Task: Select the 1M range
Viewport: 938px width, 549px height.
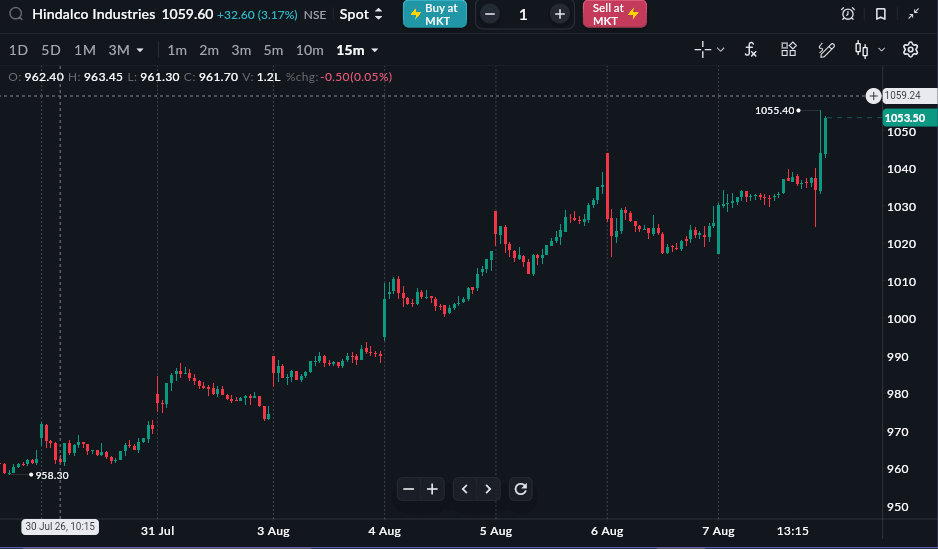Action: click(84, 50)
